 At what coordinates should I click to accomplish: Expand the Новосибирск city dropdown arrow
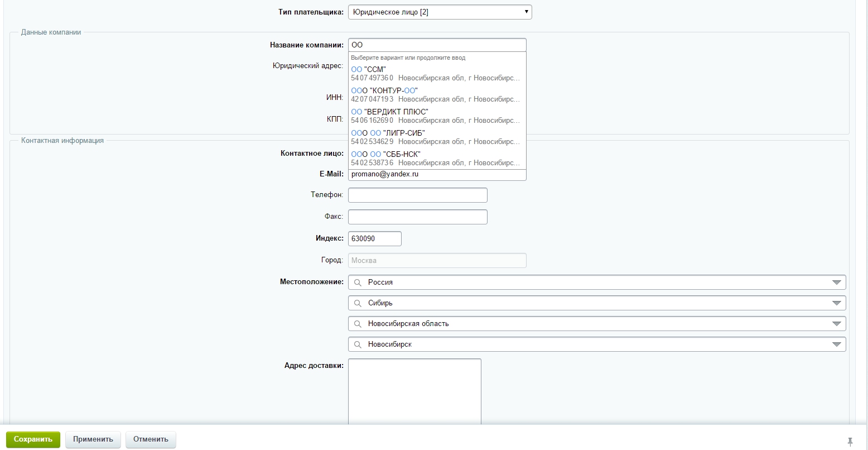pos(836,344)
